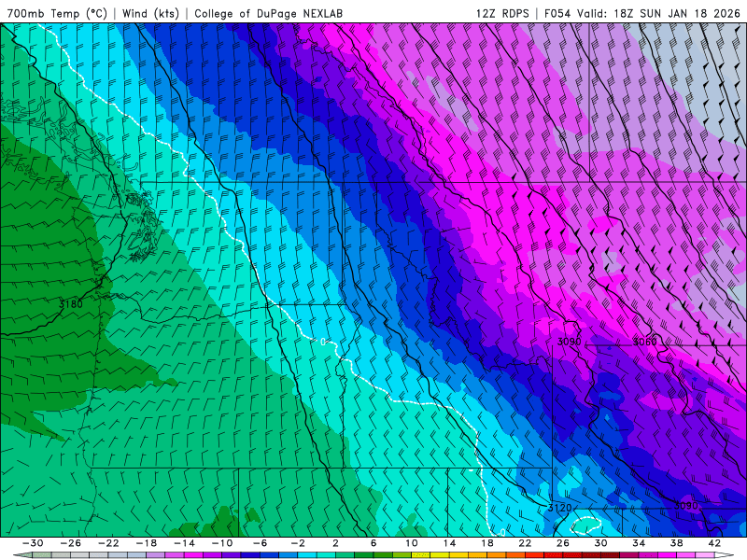The image size is (747, 560).
Task: Select the 14 value on the color scale
Action: (x=449, y=543)
